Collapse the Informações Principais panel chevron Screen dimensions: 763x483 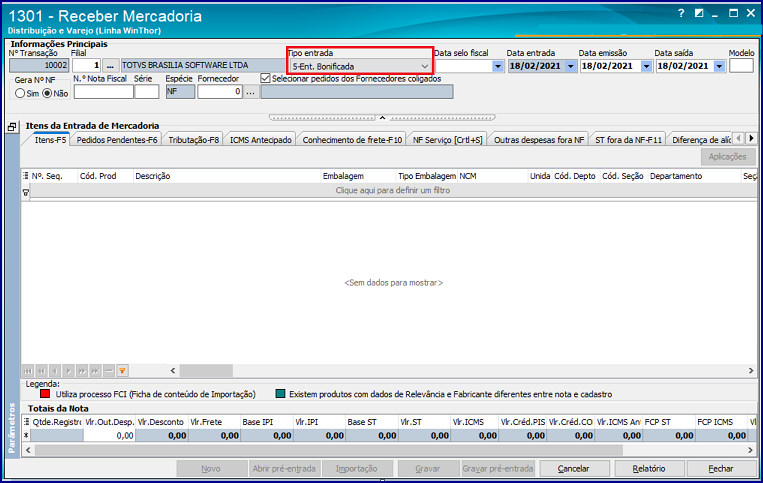pos(382,118)
